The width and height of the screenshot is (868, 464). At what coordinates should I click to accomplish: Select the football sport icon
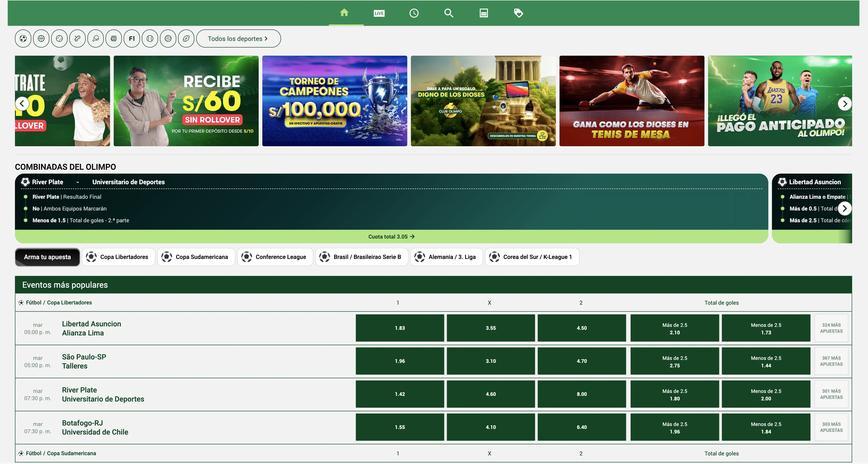coord(23,38)
